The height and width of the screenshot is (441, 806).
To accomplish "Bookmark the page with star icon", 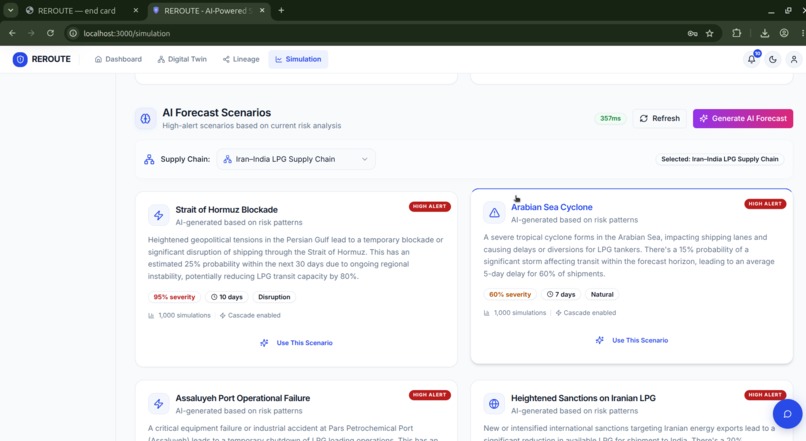I will click(709, 33).
